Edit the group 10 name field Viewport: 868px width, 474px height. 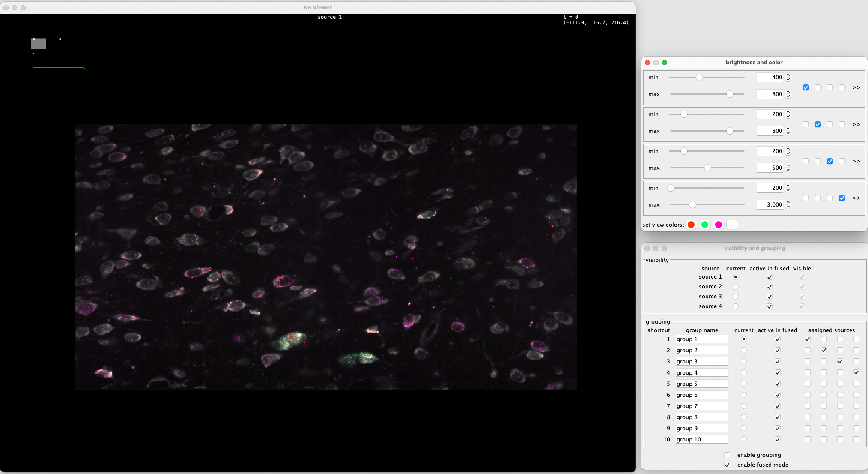(702, 440)
